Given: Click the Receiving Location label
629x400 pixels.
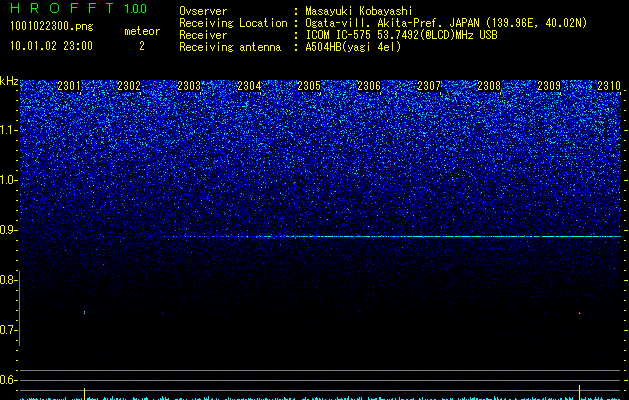Looking at the screenshot, I should tap(233, 23).
